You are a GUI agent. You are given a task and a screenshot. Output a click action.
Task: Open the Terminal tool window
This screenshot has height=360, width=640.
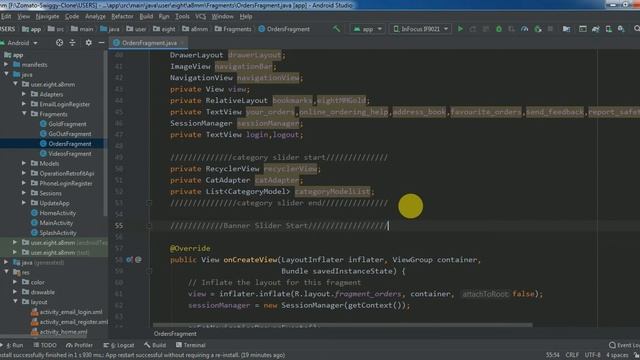[191, 345]
